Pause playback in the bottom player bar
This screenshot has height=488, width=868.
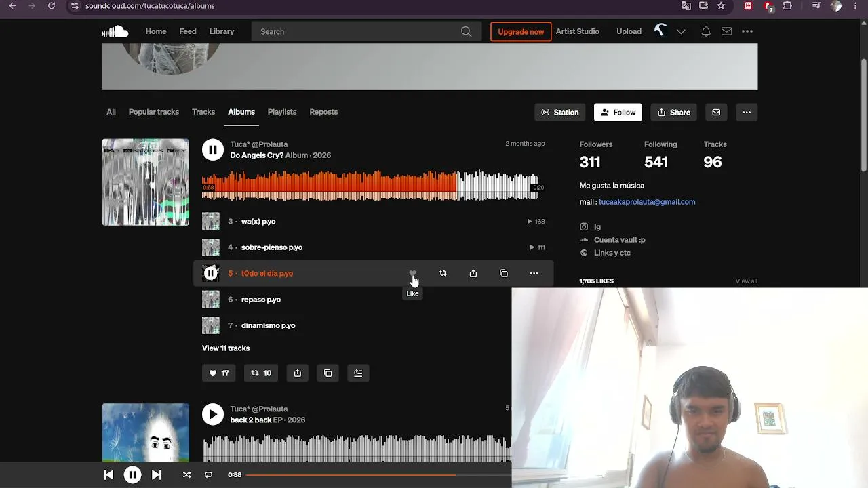point(132,475)
